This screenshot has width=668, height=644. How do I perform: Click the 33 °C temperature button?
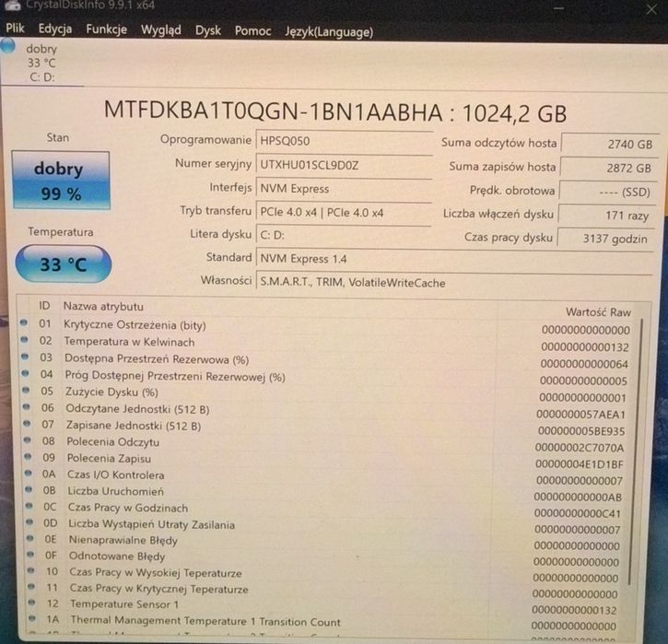[64, 264]
